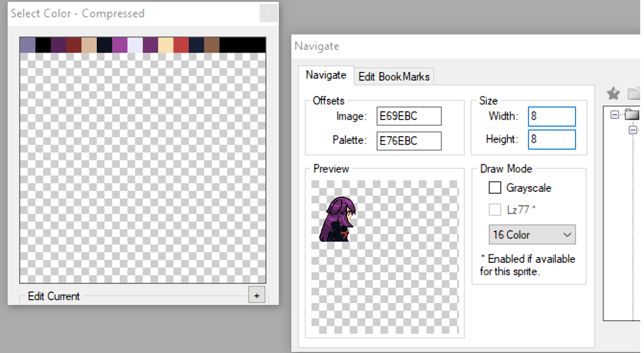The image size is (644, 353).
Task: Pick the brown palette swatch
Action: [x=212, y=45]
